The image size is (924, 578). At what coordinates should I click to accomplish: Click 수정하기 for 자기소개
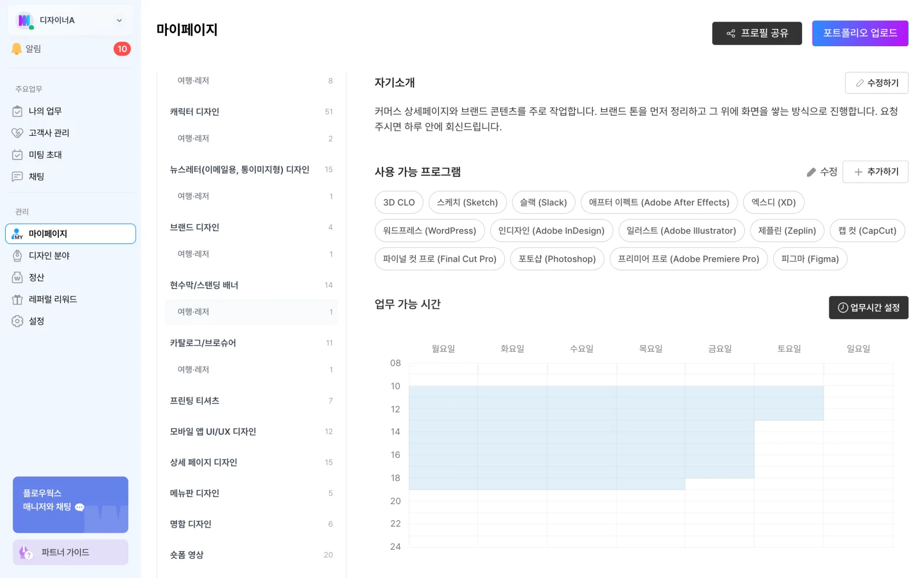(876, 83)
